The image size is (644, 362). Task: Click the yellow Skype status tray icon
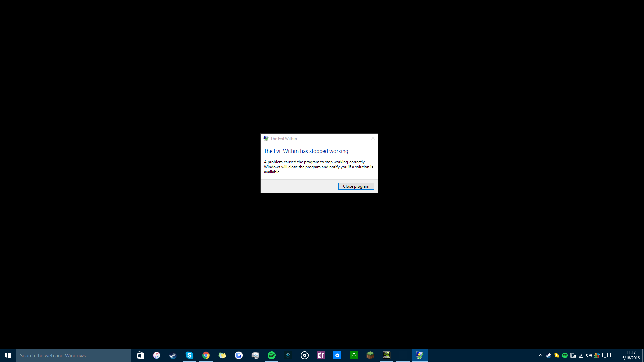(556, 355)
